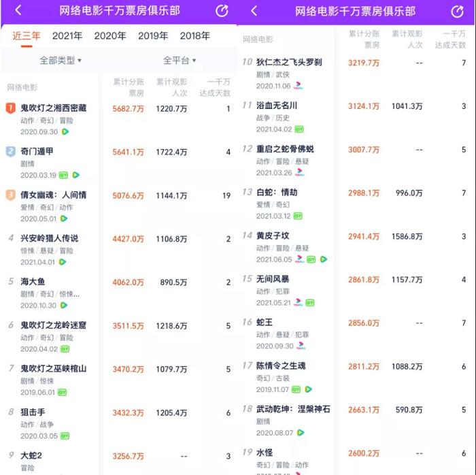Screen dimensions: 476x475
Task: Click 累计观影人次 column header on right screen
Action: [407, 39]
